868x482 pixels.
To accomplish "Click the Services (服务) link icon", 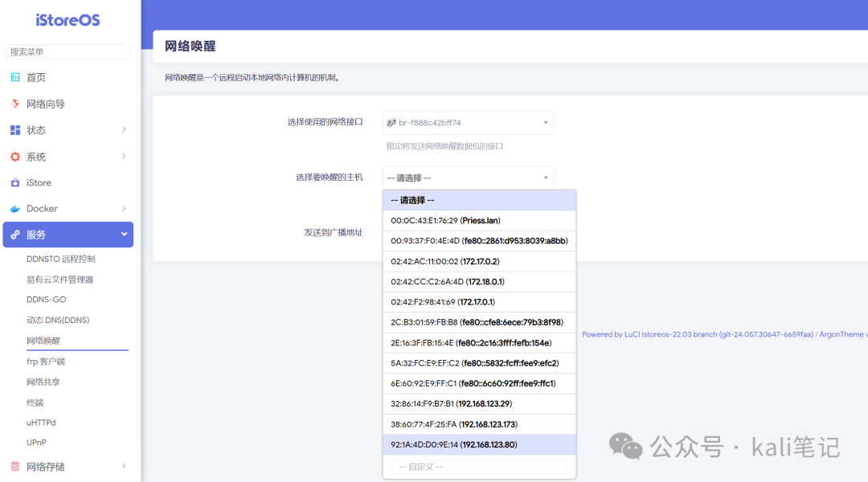I will (x=14, y=235).
